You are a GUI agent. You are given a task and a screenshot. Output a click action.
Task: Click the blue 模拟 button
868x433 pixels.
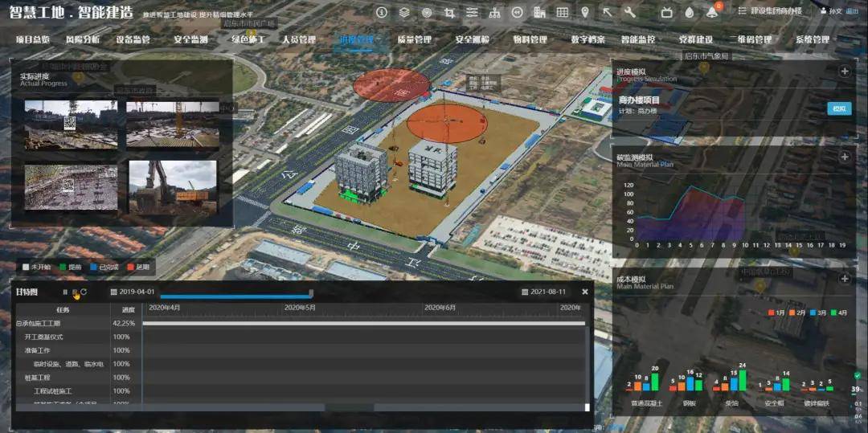click(x=839, y=108)
